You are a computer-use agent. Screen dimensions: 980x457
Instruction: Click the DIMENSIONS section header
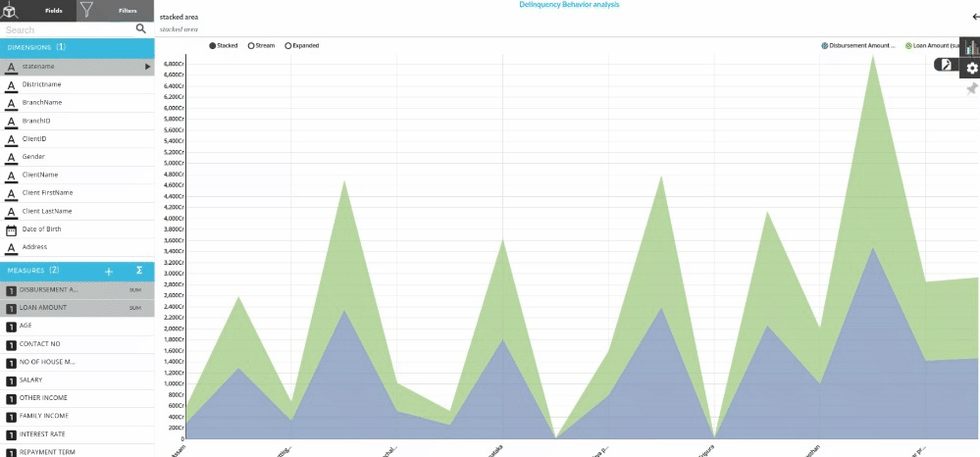(x=77, y=47)
